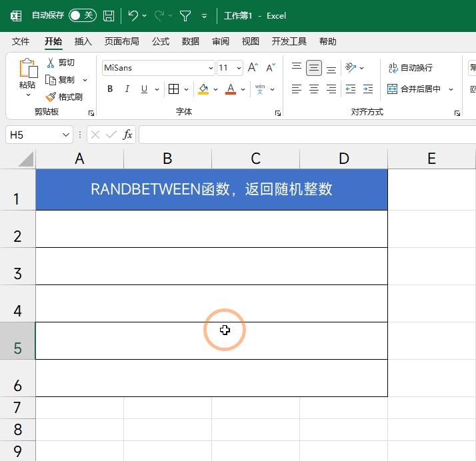Decrease indent icon
Screen dimensions: 476x461
pos(350,89)
